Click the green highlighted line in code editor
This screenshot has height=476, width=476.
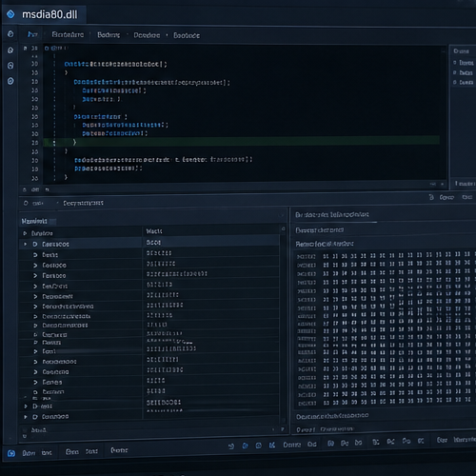click(x=241, y=142)
